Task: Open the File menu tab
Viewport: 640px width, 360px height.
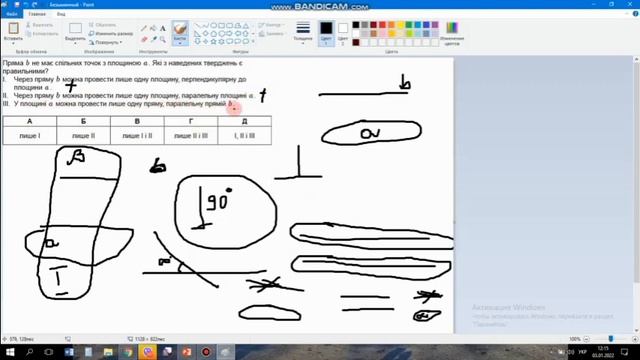Action: [x=12, y=14]
